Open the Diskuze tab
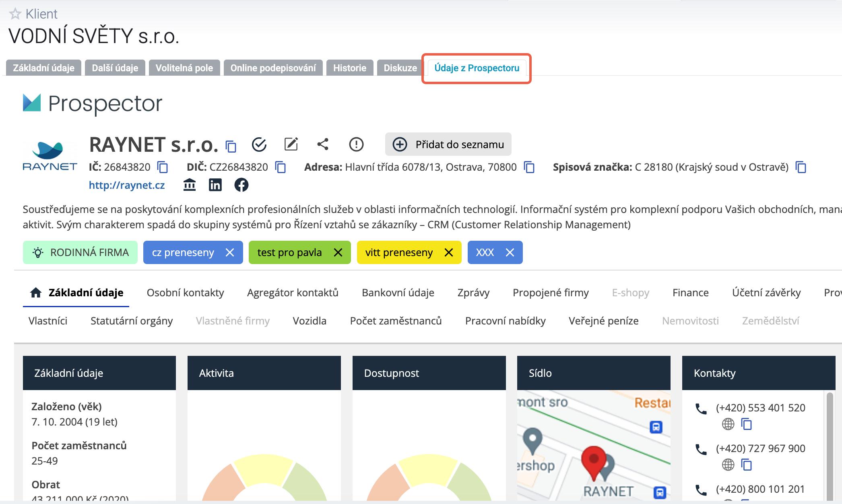 pos(400,68)
